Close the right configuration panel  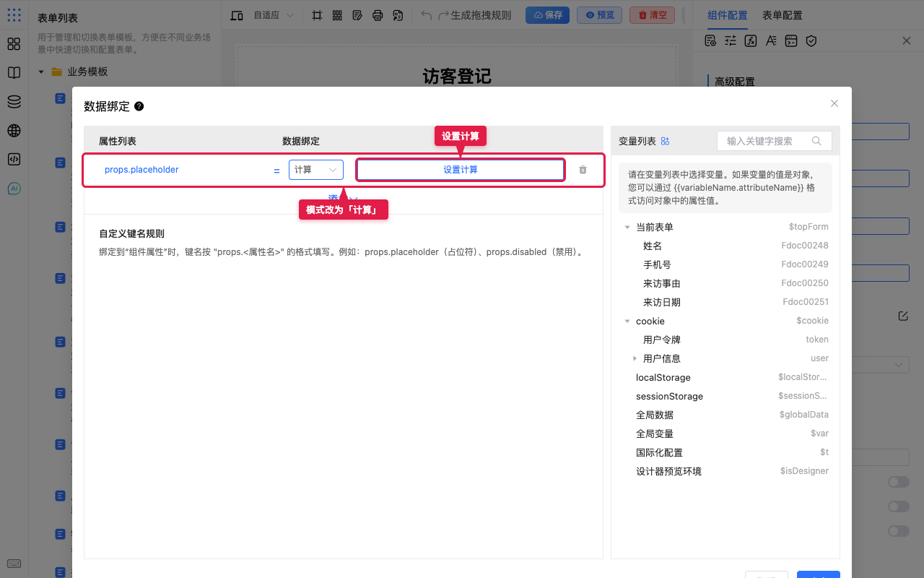click(x=907, y=41)
